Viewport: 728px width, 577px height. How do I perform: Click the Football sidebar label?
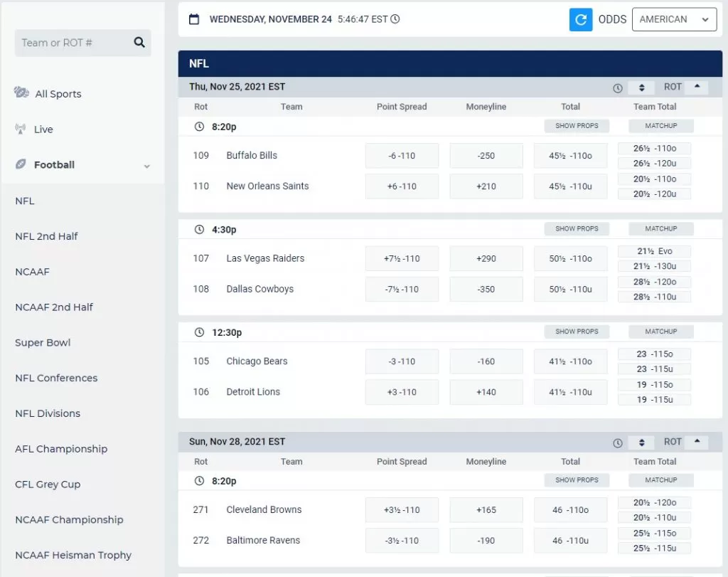[x=54, y=164]
